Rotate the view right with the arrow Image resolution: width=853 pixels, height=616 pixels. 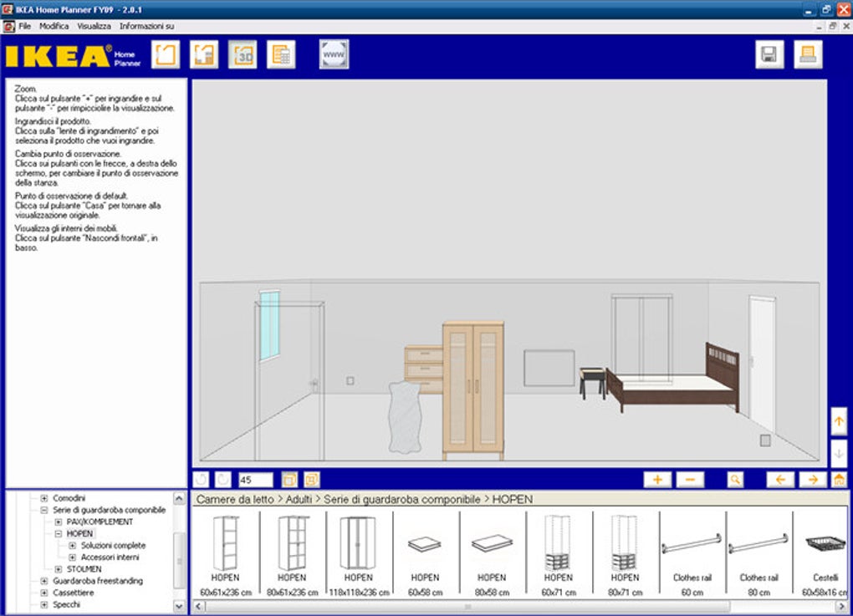(813, 480)
